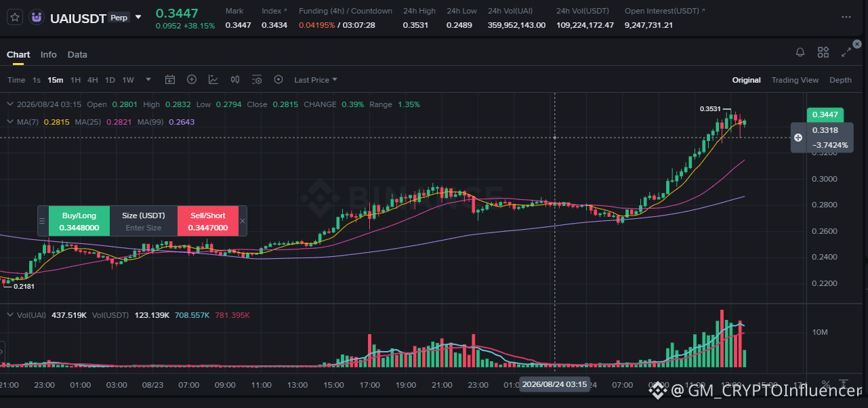
Task: Click the 0.2181 low marker on chart
Action: click(x=24, y=287)
